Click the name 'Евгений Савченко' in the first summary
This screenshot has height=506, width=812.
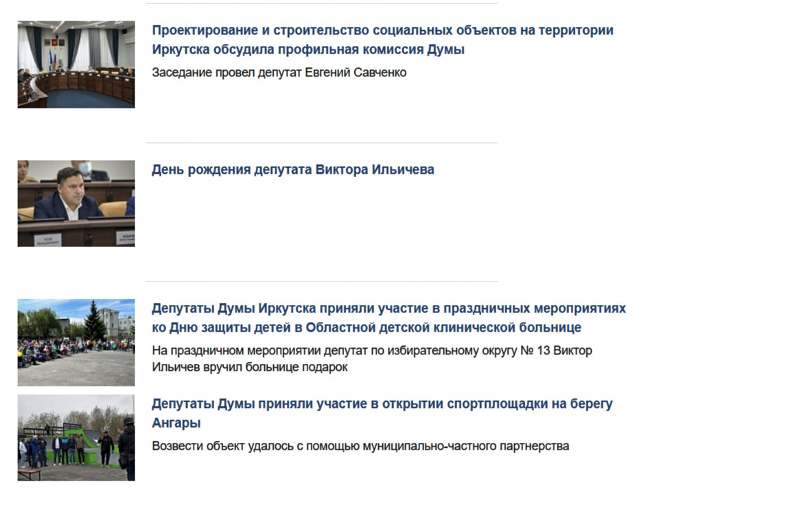[x=356, y=73]
